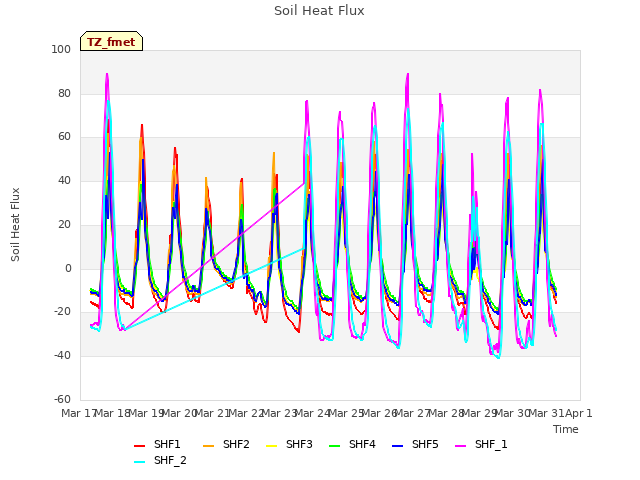Image resolution: width=640 pixels, height=480 pixels.
Task: Click the magenta SHF_1 legend swatch
Action: [460, 446]
